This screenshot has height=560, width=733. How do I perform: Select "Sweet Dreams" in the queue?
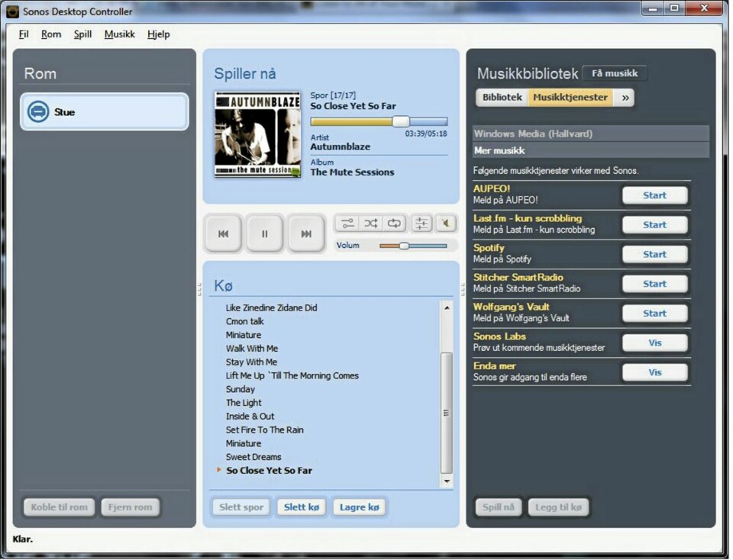coord(253,457)
